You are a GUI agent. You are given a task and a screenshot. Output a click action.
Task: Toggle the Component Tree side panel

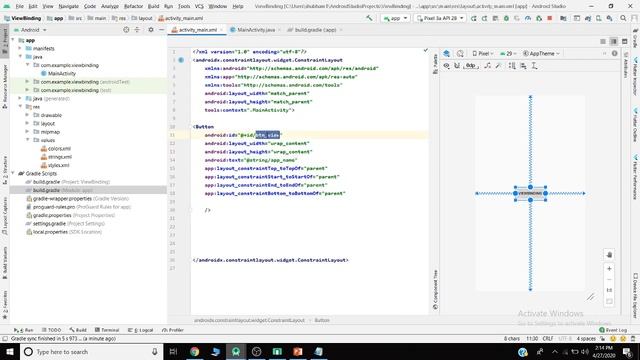(435, 289)
